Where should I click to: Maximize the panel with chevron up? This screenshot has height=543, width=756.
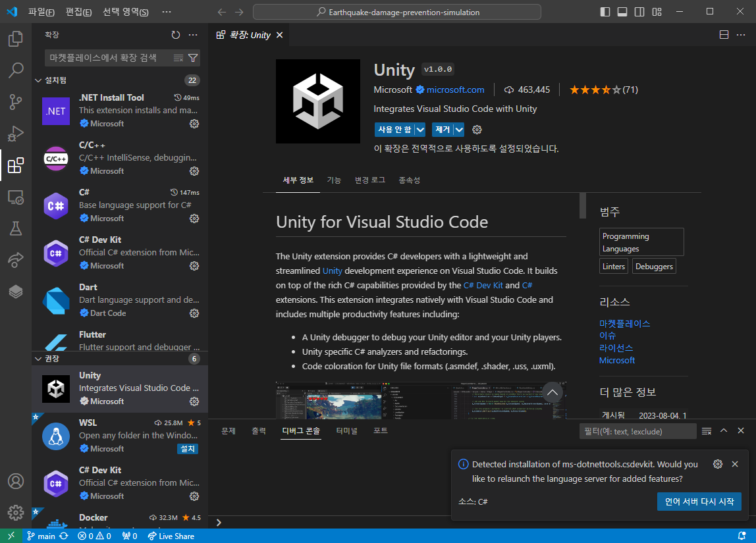(724, 430)
